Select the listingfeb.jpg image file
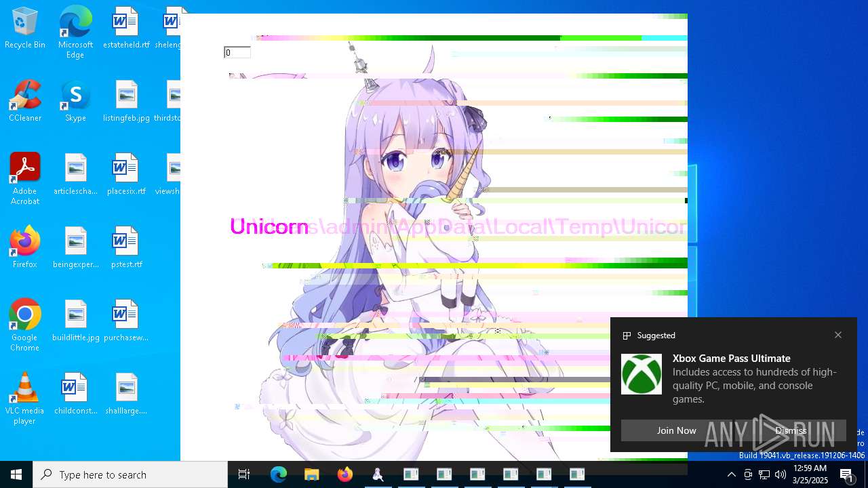 click(x=126, y=102)
